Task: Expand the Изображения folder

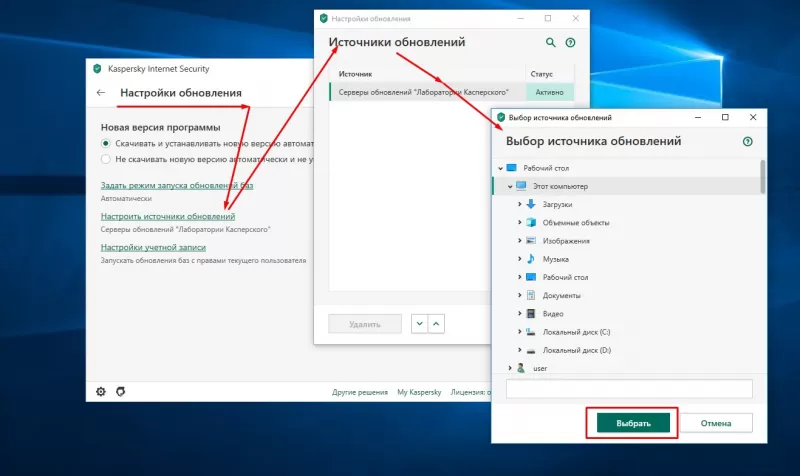Action: click(x=519, y=240)
